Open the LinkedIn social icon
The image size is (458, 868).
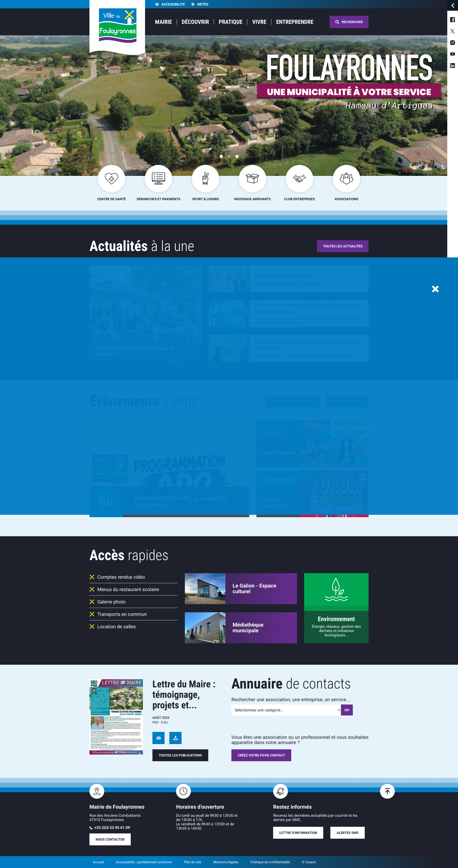point(452,66)
